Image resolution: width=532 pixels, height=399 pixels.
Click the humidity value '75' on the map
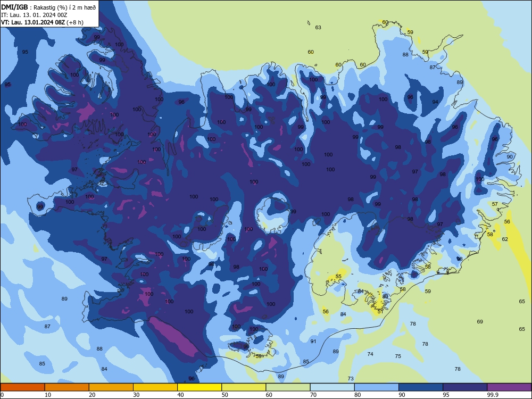[x=398, y=356]
